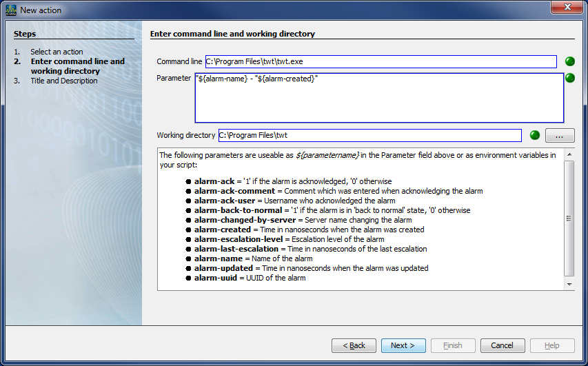
Task: Select step 1 'Select an action'
Action: [57, 52]
